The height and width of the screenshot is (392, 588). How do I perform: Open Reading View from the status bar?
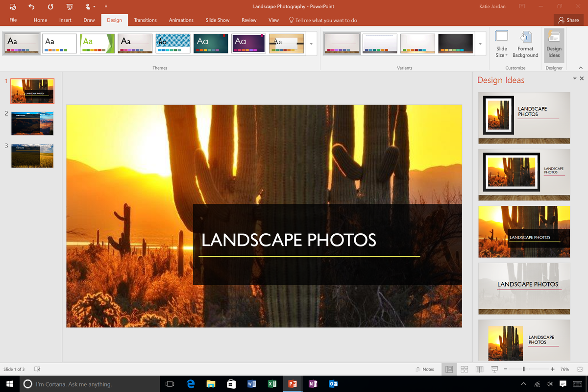tap(479, 369)
